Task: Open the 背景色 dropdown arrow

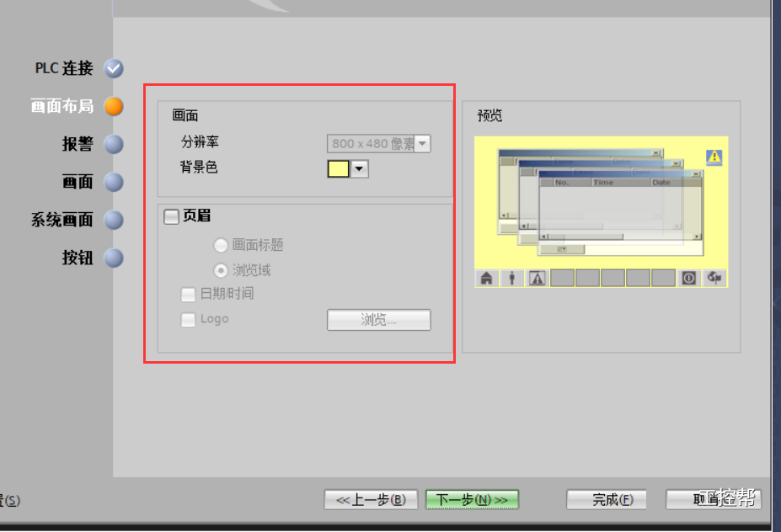Action: [x=359, y=168]
